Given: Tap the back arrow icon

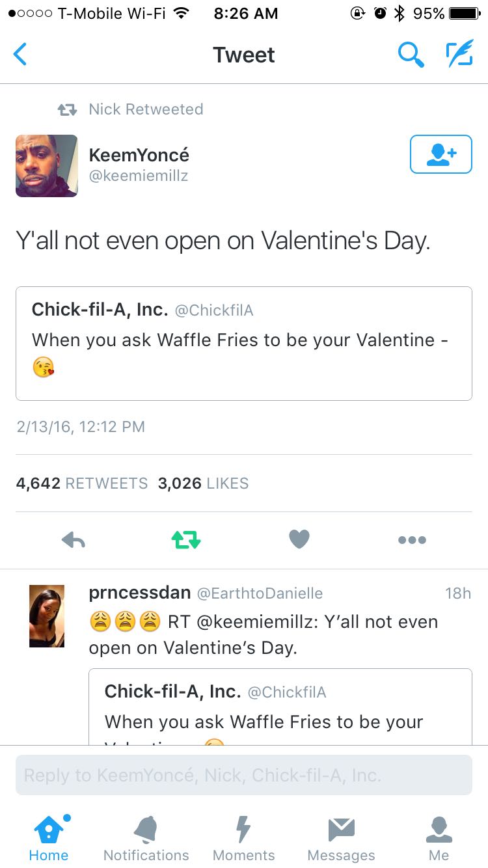Looking at the screenshot, I should click(21, 55).
